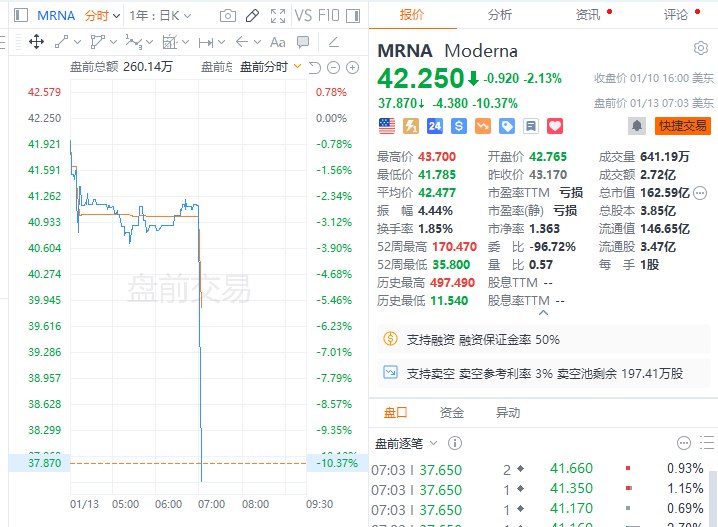The image size is (718, 527).
Task: Add a comment bubble annotation
Action: point(303,43)
